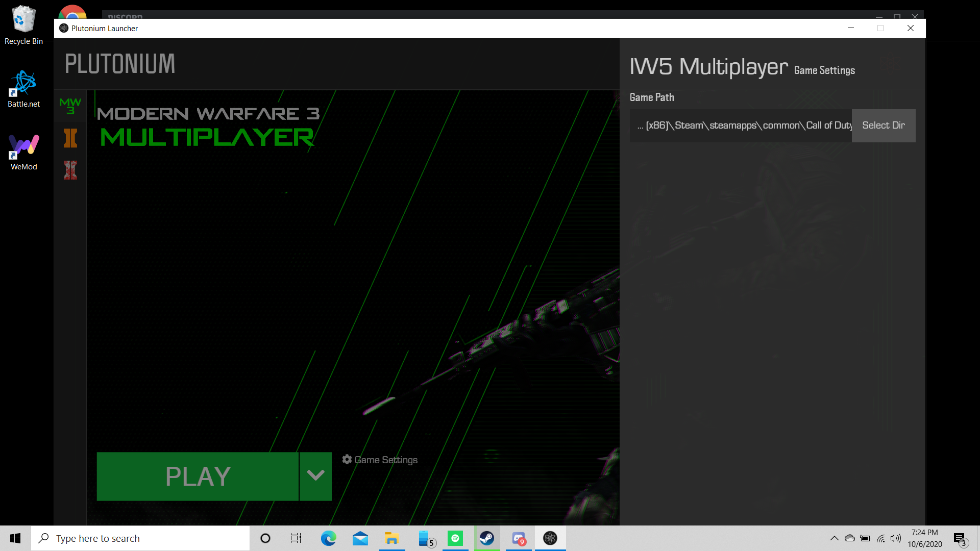Open the Battle.net desktop shortcut
This screenshot has height=551, width=980.
click(23, 89)
